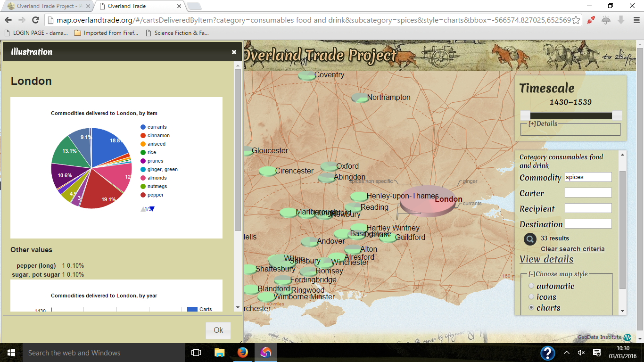Click the Gloucester map marker

(248, 151)
